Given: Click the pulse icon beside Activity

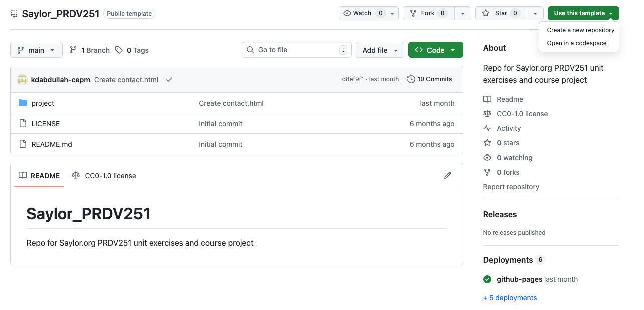Looking at the screenshot, I should (487, 128).
